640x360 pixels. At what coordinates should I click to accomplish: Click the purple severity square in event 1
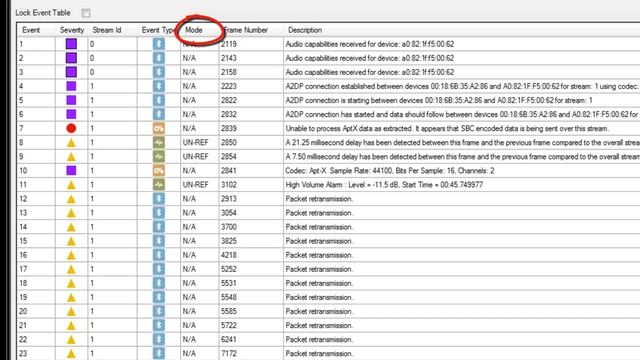[71, 44]
